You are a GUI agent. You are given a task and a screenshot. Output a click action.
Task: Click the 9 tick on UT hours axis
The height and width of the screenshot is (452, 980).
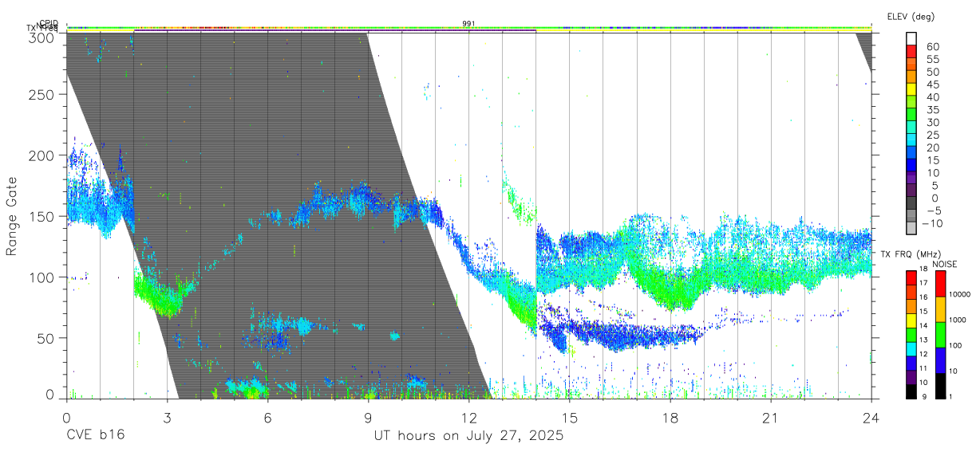(x=368, y=418)
